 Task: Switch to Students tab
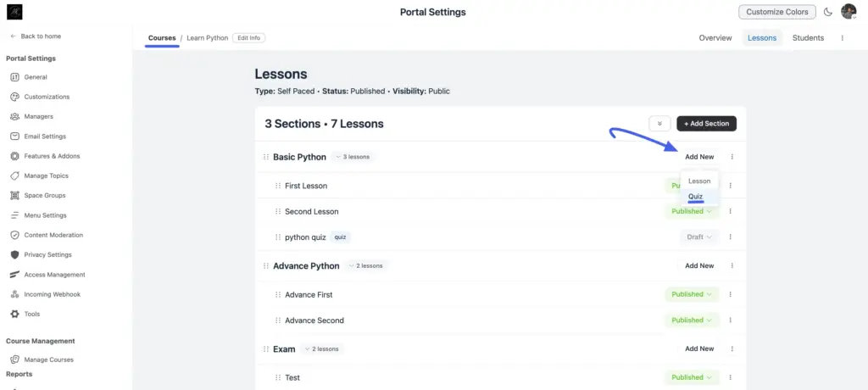pyautogui.click(x=808, y=38)
